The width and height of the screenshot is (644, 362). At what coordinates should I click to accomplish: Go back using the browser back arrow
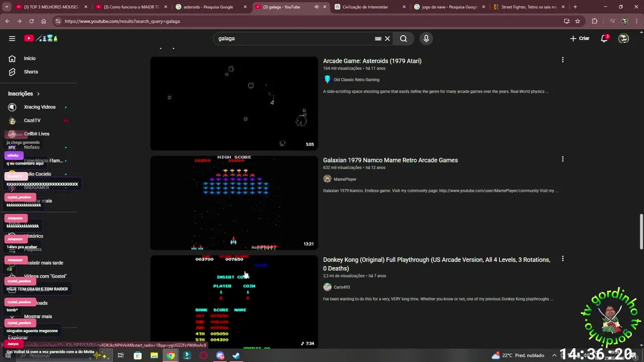[x=7, y=21]
